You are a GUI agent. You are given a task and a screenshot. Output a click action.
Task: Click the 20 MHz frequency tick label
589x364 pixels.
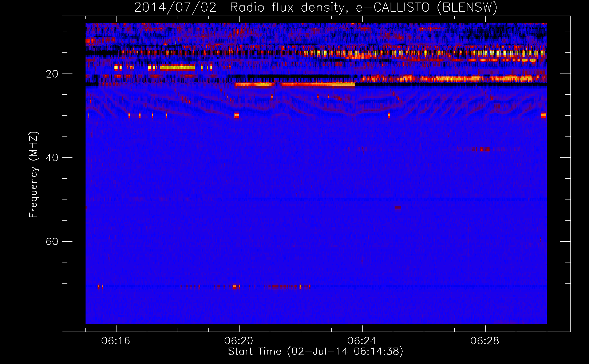click(52, 74)
